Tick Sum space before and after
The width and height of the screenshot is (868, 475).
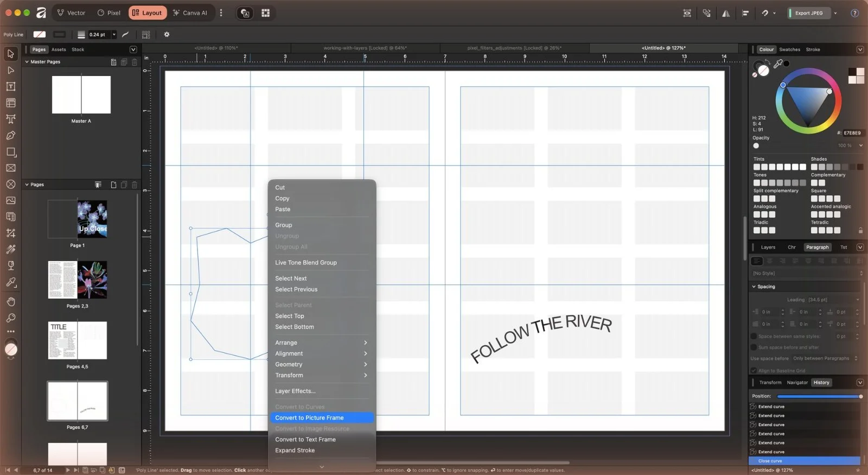(754, 347)
